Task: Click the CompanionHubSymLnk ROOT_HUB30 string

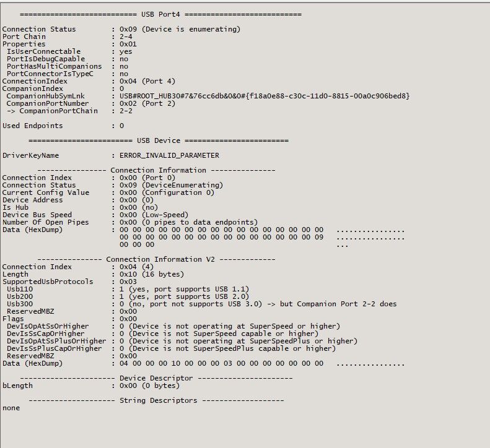Action: coord(265,96)
